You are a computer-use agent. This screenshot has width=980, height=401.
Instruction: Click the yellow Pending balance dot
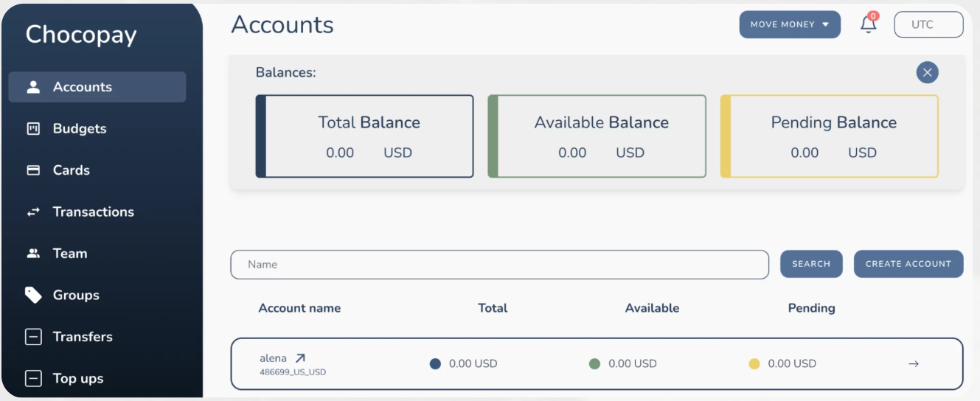[754, 363]
